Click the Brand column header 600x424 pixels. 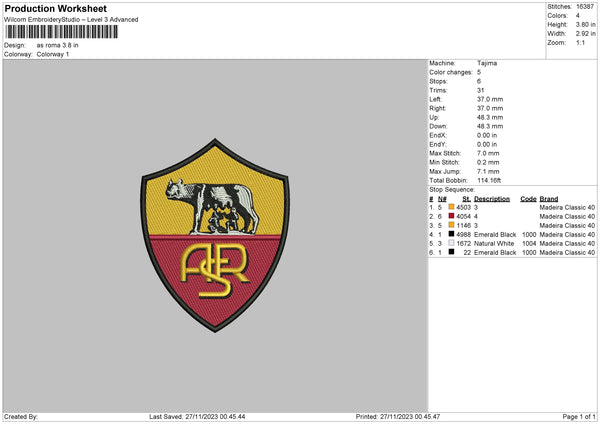click(549, 199)
